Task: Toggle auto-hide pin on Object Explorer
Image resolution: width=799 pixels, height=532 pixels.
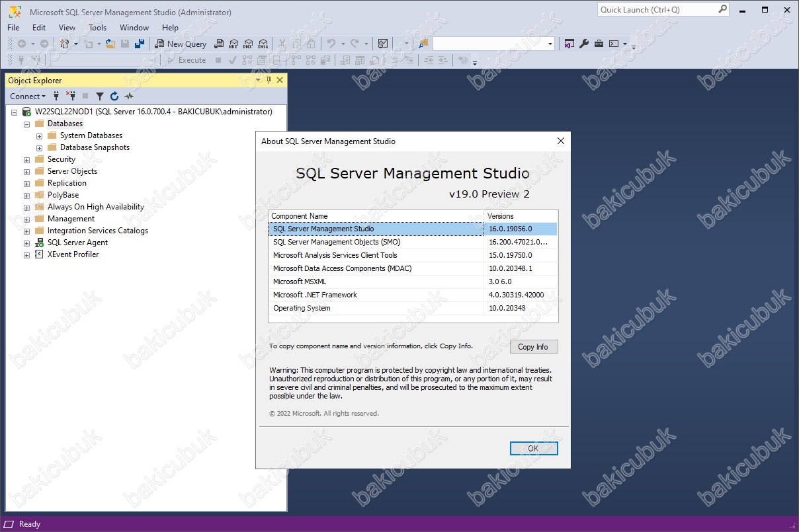Action: tap(269, 80)
